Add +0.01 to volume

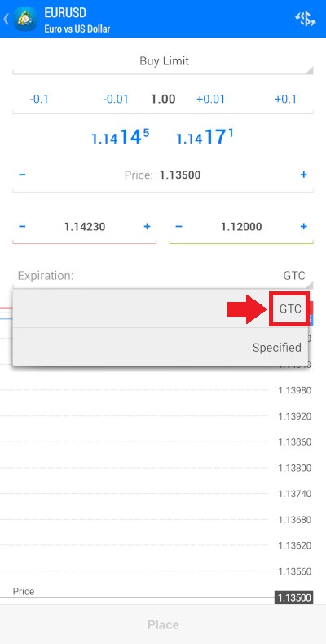pos(211,99)
